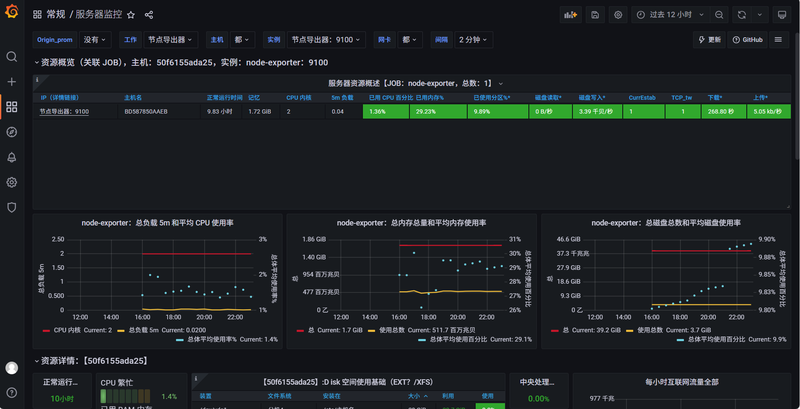Click the 常规 folder breadcrumb

click(x=56, y=15)
